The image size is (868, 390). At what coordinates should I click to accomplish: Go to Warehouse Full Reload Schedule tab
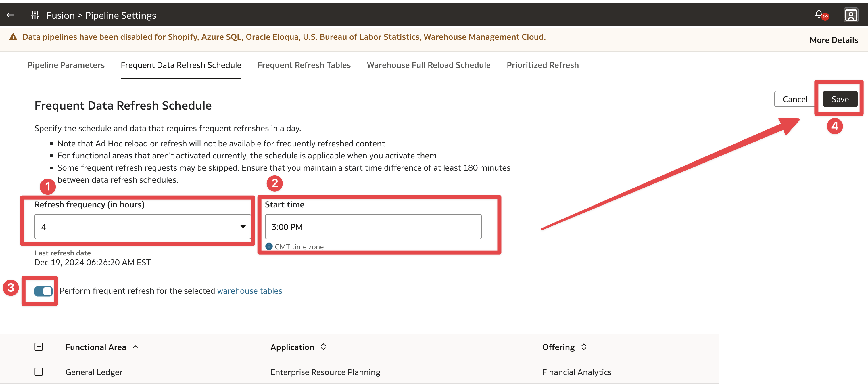(x=429, y=65)
